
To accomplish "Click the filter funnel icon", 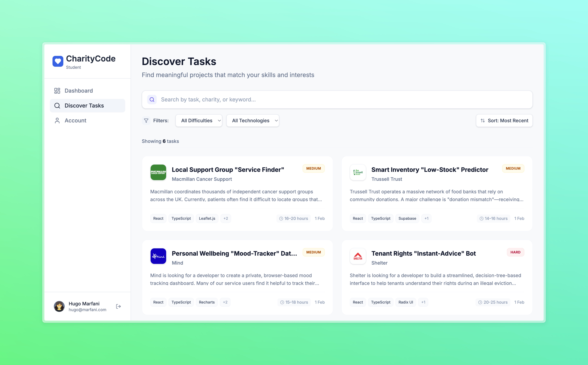I will pyautogui.click(x=146, y=120).
